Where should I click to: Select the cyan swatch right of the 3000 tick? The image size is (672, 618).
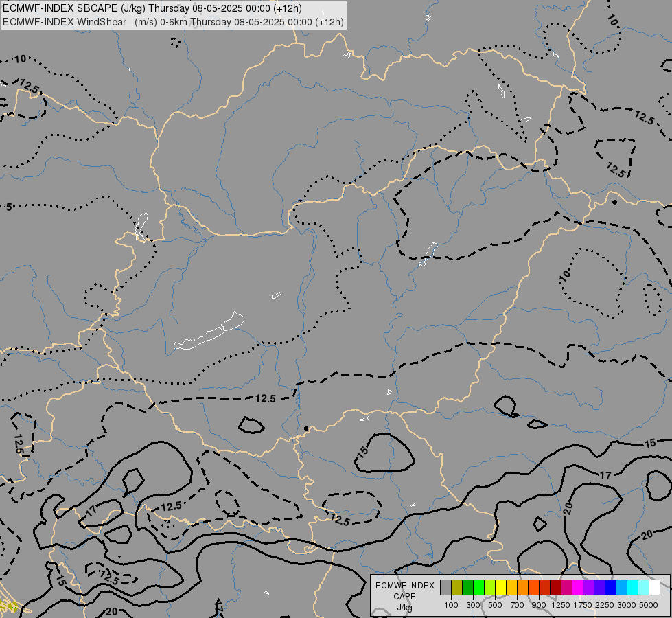633,587
